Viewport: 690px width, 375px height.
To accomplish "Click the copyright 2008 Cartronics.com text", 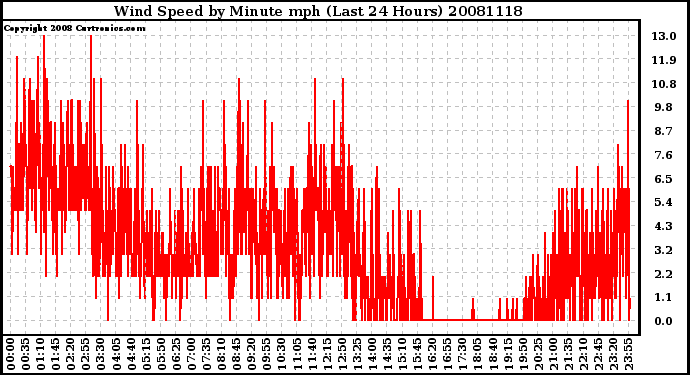I will point(74,28).
